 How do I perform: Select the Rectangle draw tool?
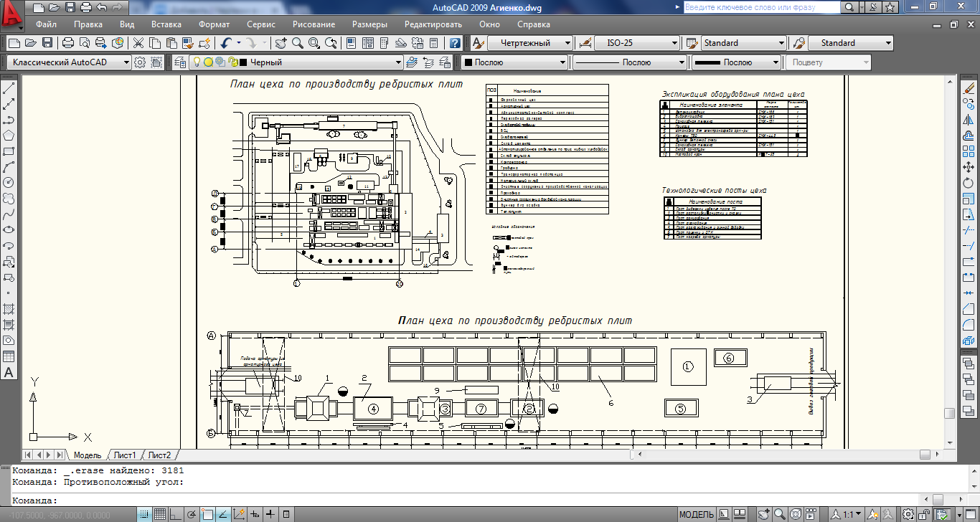point(9,151)
